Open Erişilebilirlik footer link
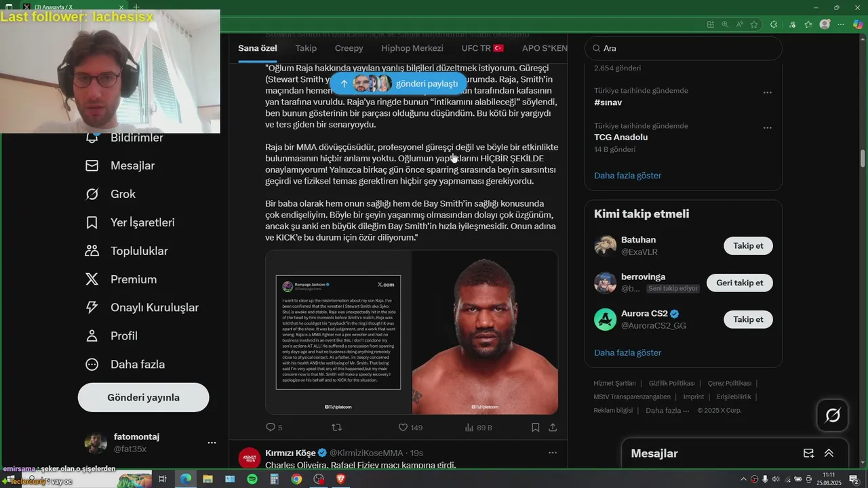Screen dimensions: 868x488 point(734,396)
